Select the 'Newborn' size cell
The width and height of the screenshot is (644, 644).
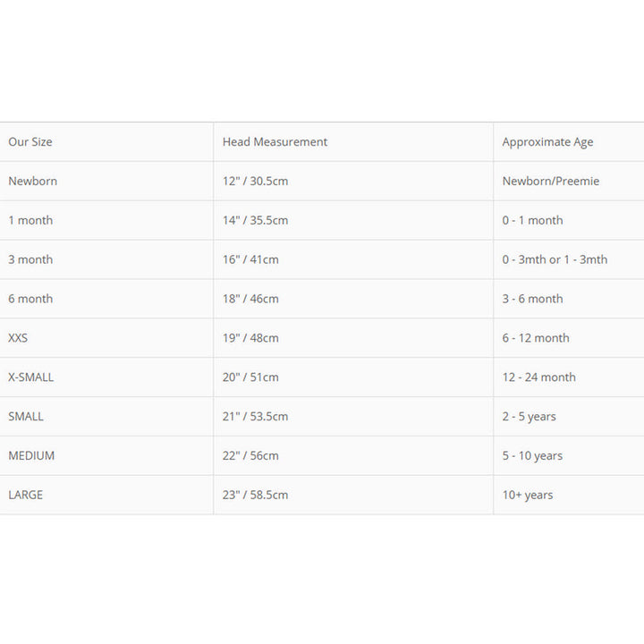(x=33, y=182)
